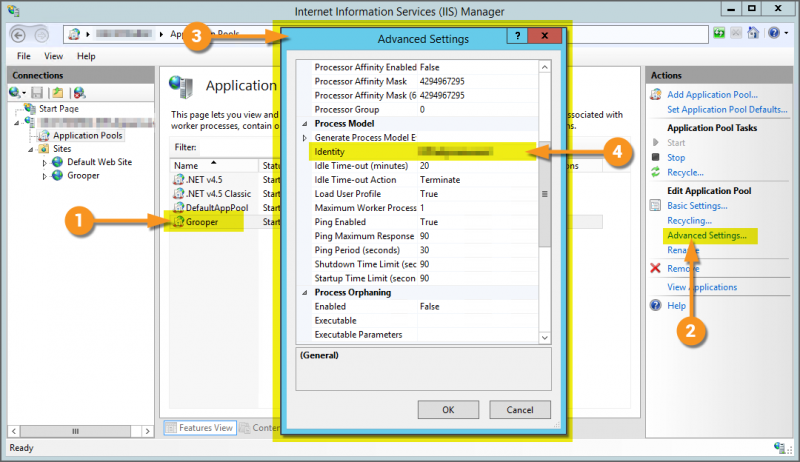Collapse the Sites tree node
This screenshot has width=800, height=462.
pyautogui.click(x=31, y=149)
